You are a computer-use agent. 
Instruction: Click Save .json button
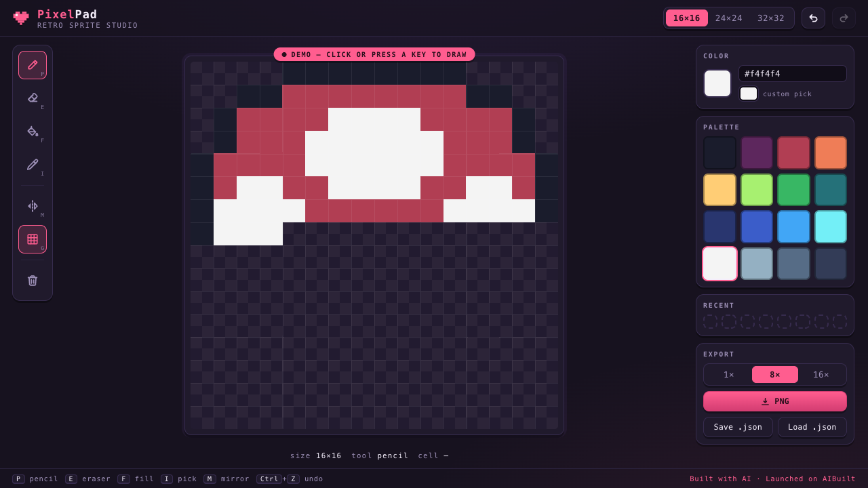tap(738, 427)
